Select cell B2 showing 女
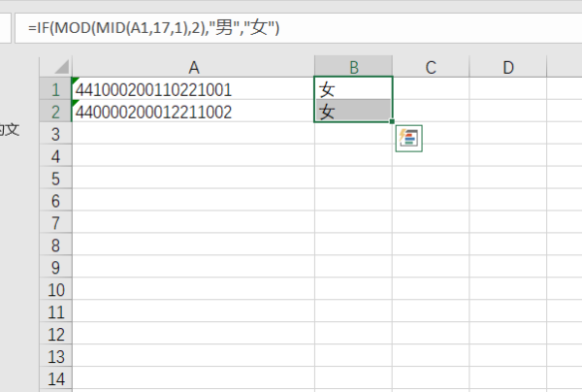Image resolution: width=582 pixels, height=392 pixels. 353,111
